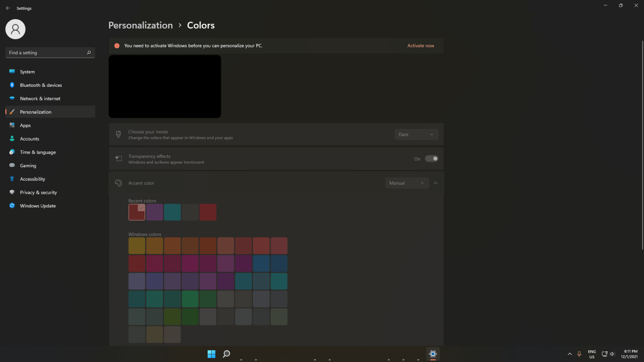The image size is (644, 362).
Task: Open taskbar Search
Action: tap(226, 354)
